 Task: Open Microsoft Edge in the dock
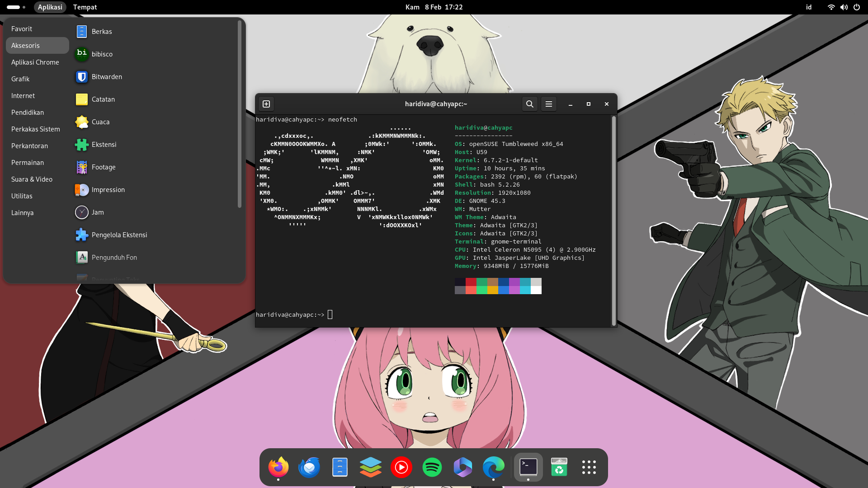pyautogui.click(x=494, y=467)
